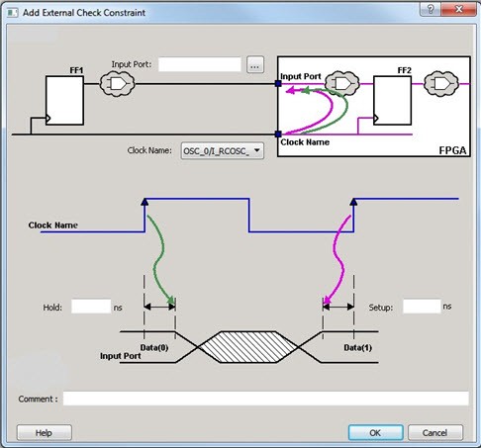This screenshot has height=448, width=481.
Task: Click the title bar question mark help icon
Action: click(430, 9)
